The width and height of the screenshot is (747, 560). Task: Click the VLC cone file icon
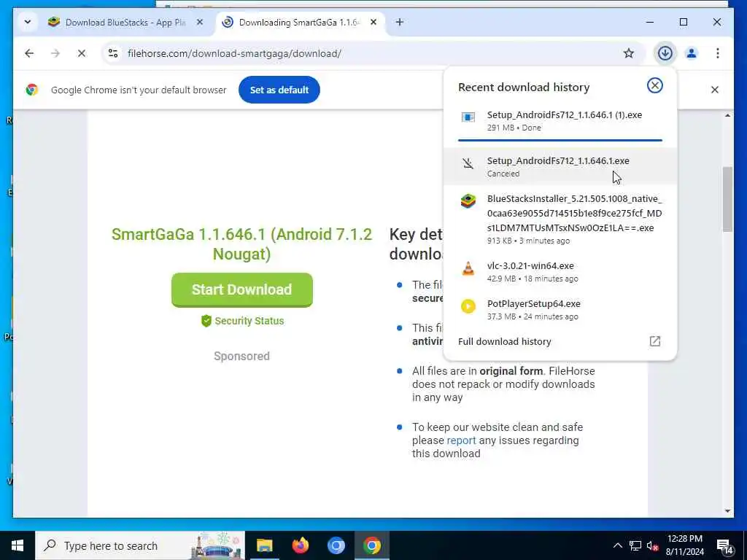(x=468, y=268)
